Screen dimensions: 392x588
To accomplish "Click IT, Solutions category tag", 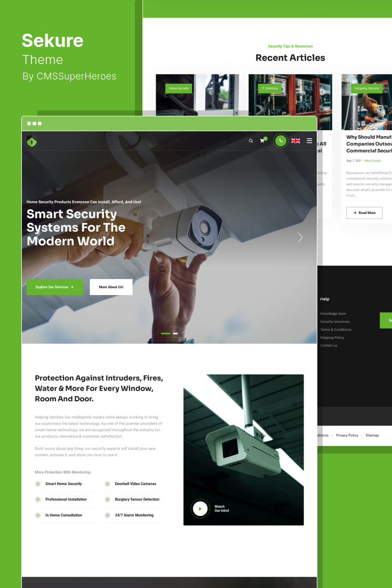I will click(x=270, y=89).
